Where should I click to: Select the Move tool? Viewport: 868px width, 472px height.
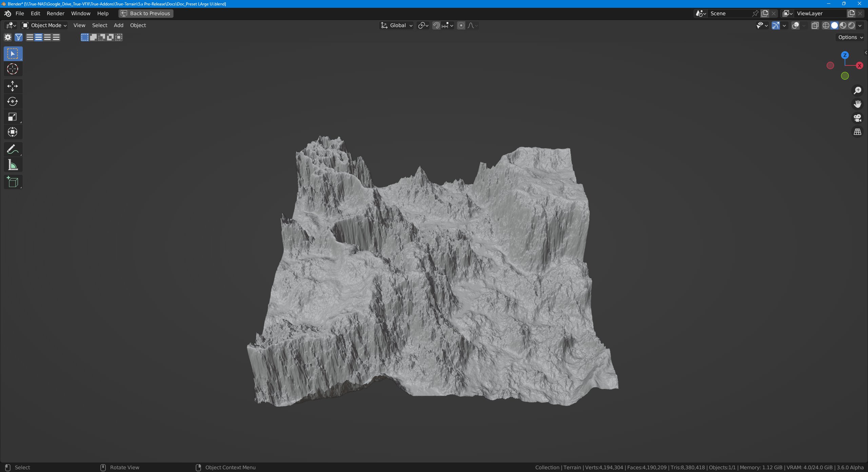click(x=13, y=86)
